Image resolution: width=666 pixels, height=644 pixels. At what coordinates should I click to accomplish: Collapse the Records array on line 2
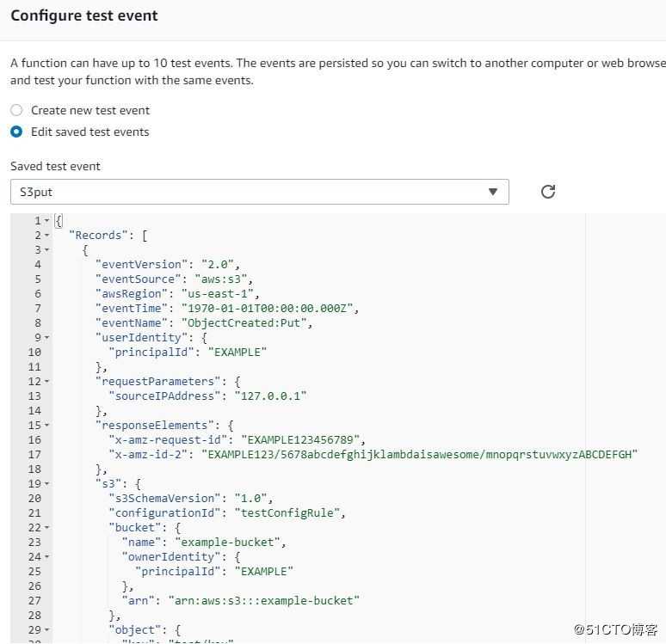click(x=46, y=236)
